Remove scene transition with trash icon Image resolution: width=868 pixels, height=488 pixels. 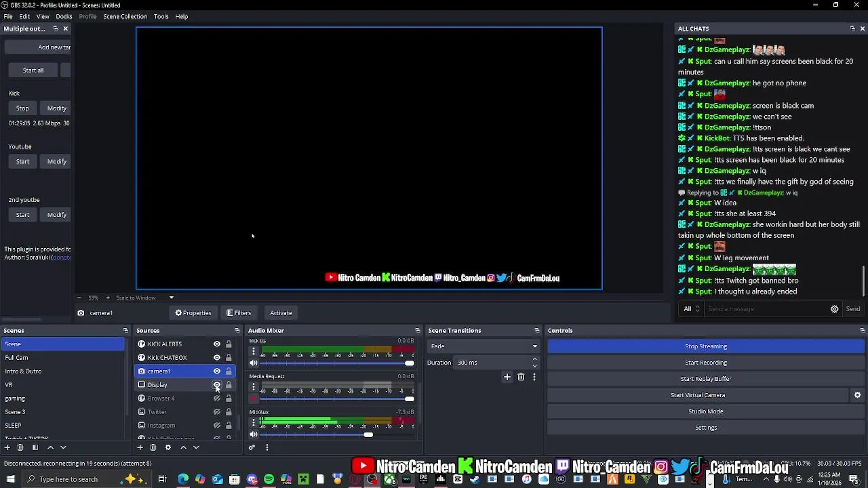[x=521, y=377]
